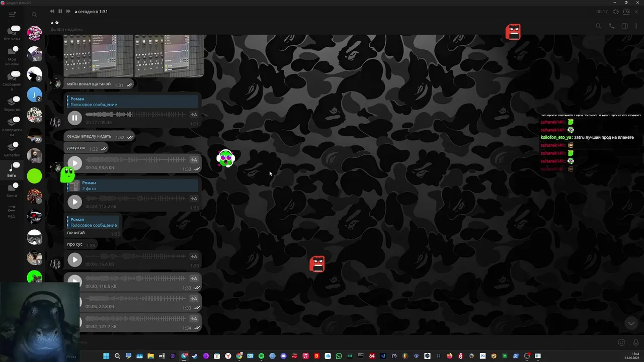Jump to Роман reply above почитай

(x=93, y=222)
